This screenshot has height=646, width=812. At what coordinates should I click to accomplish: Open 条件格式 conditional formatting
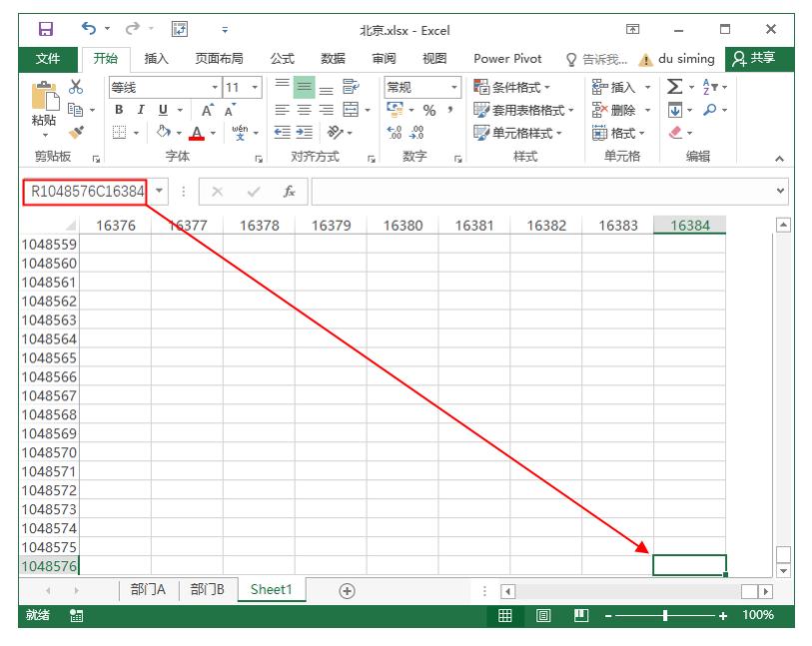tap(511, 87)
